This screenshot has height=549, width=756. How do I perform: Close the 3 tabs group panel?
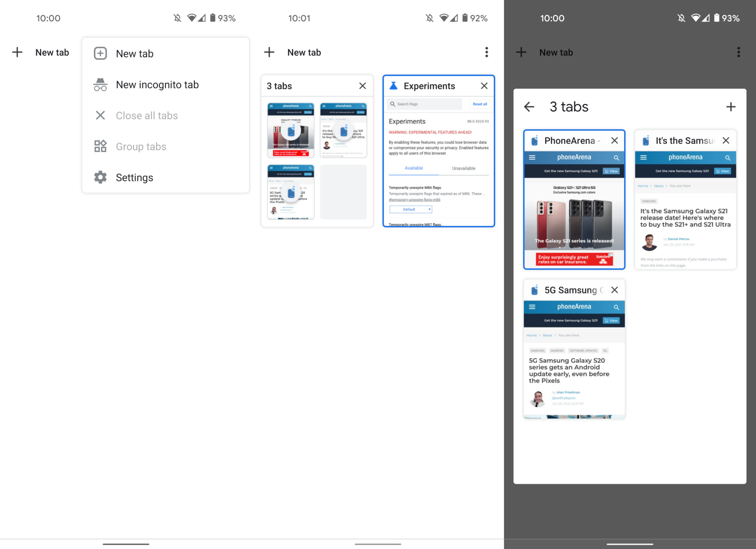[x=362, y=85]
